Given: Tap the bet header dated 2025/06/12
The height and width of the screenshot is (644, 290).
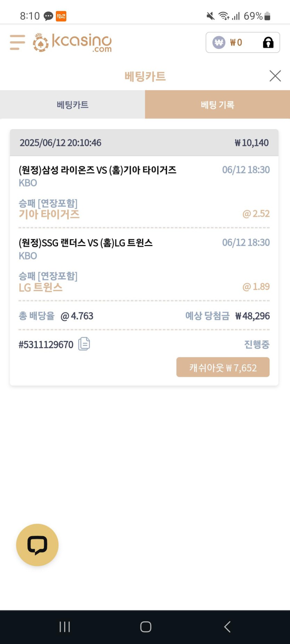Looking at the screenshot, I should [x=144, y=143].
